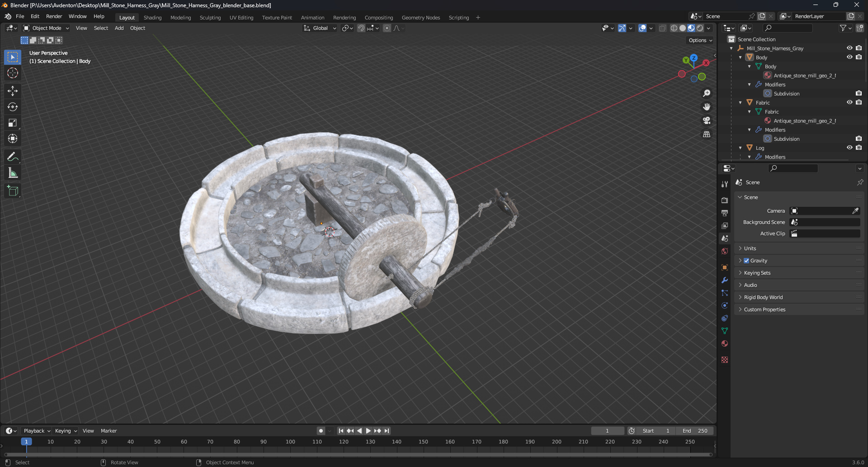Viewport: 868px width, 467px height.
Task: Activate the Scale tool
Action: click(13, 123)
